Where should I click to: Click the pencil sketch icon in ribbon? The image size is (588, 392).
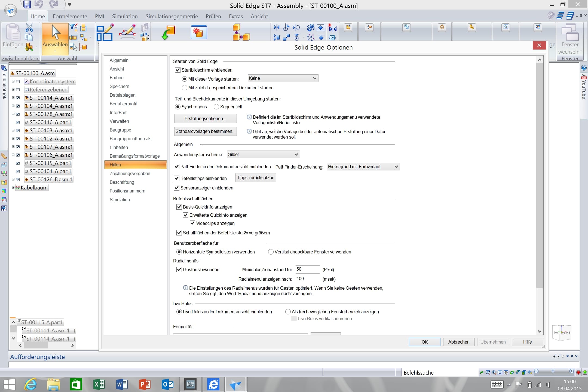pos(128,32)
